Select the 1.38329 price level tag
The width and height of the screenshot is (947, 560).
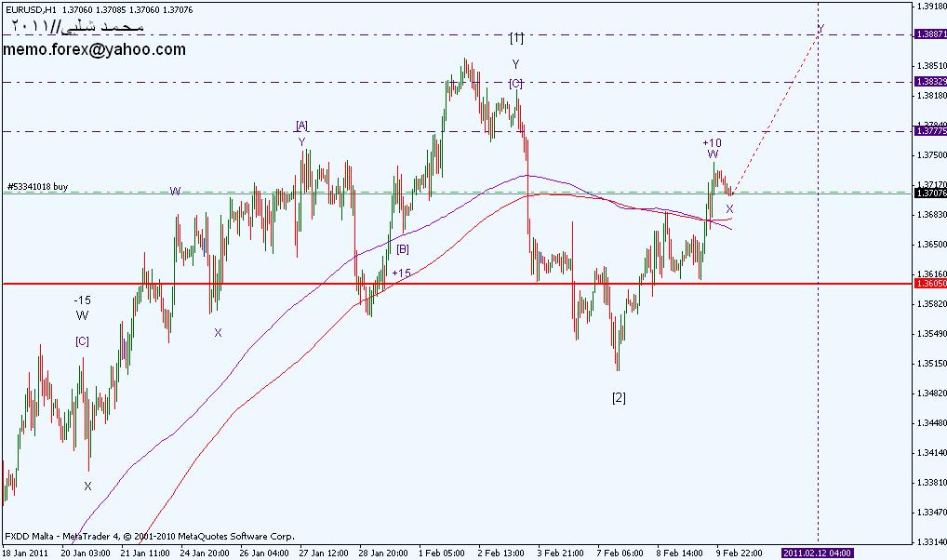pos(930,82)
